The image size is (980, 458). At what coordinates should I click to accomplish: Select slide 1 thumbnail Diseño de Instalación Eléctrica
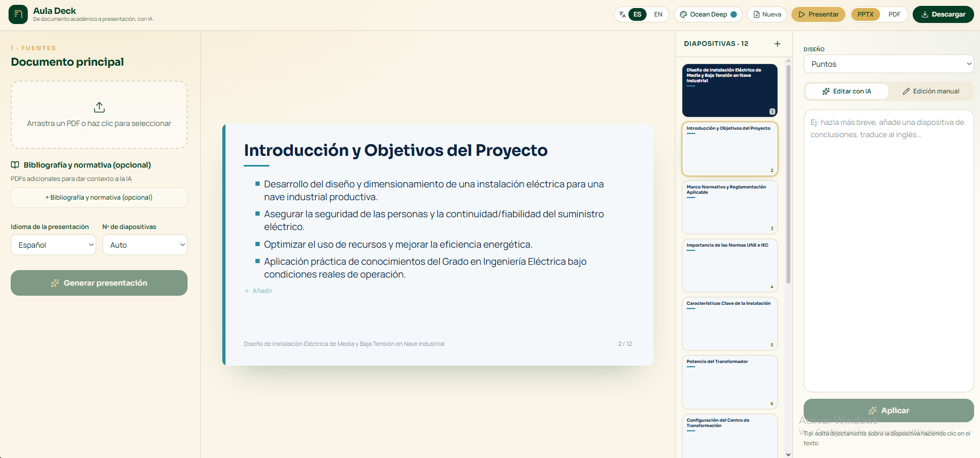coord(730,91)
